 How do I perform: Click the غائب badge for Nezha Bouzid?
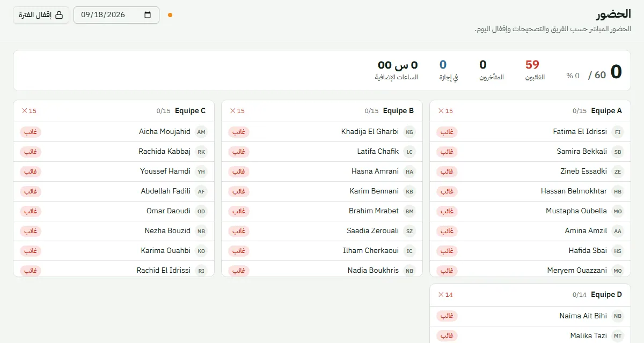pyautogui.click(x=31, y=231)
